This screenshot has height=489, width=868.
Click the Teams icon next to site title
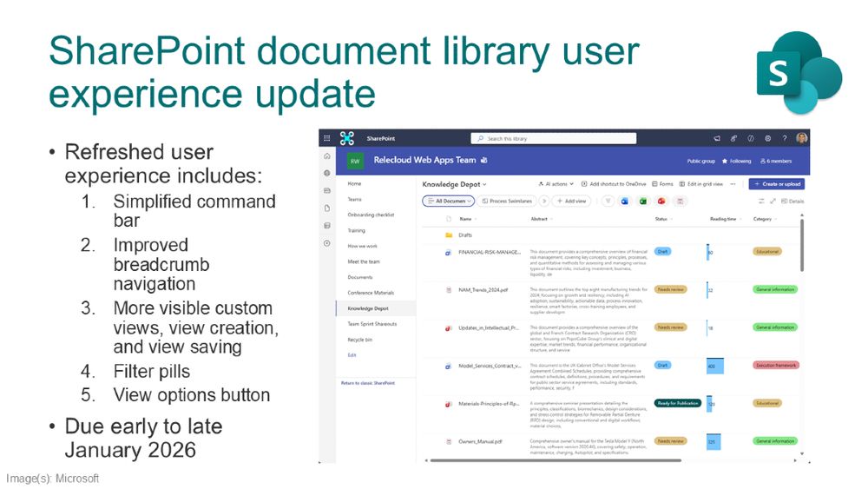483,160
